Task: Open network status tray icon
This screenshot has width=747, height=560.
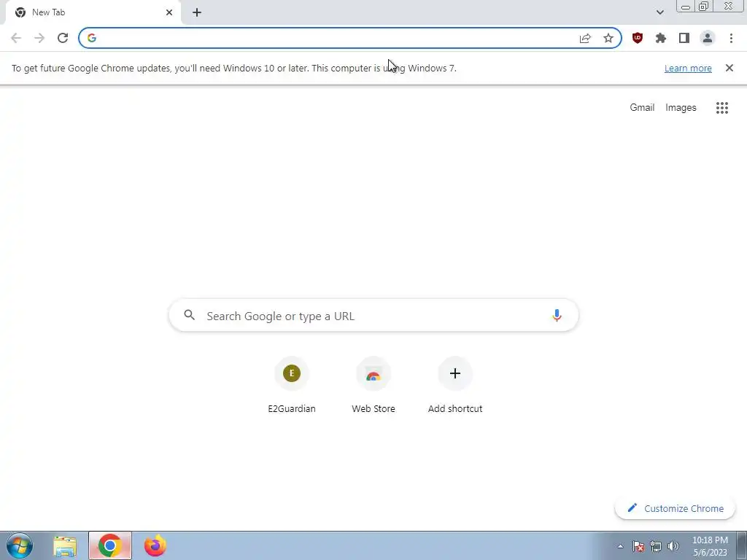Action: [656, 546]
